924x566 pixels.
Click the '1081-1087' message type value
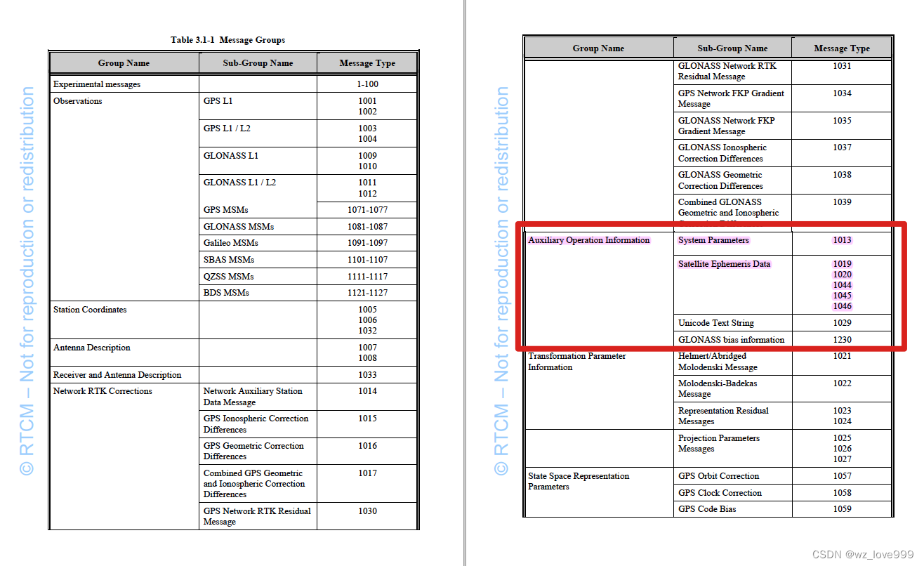pyautogui.click(x=367, y=227)
